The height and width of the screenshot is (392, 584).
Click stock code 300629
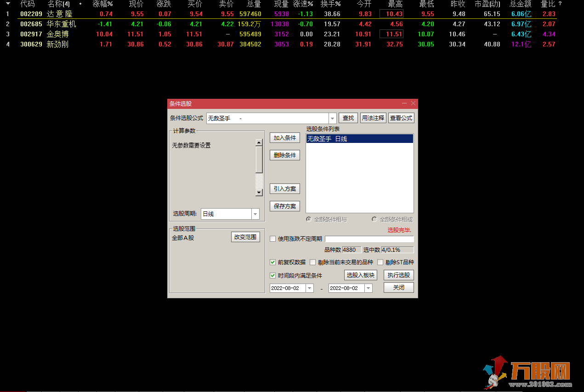coord(31,44)
